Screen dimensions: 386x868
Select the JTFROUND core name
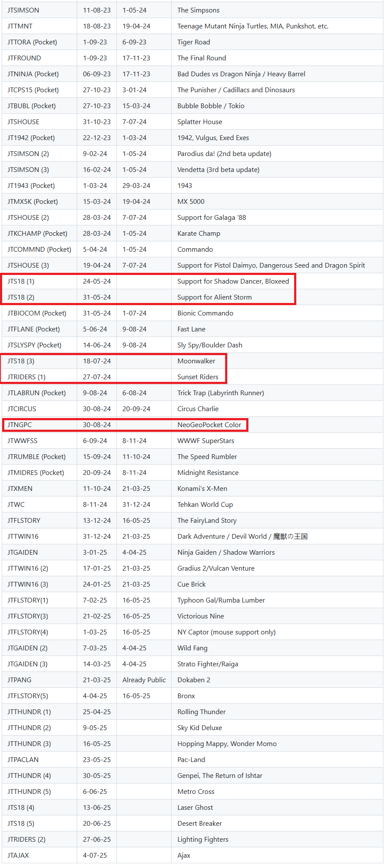(x=24, y=58)
